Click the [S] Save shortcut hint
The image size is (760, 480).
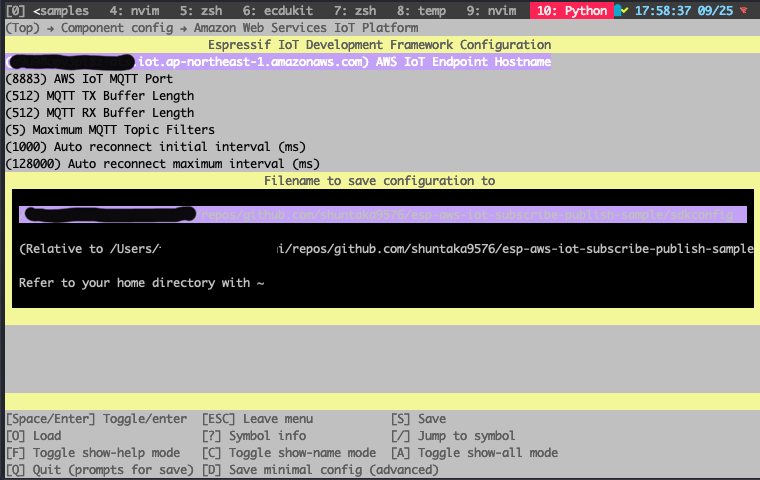click(x=419, y=418)
